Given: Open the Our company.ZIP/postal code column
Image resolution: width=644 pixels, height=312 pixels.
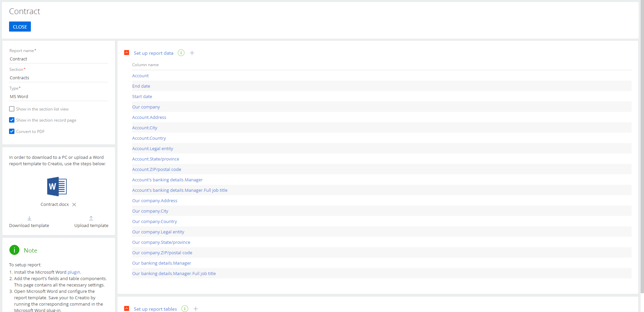Looking at the screenshot, I should click(x=162, y=253).
